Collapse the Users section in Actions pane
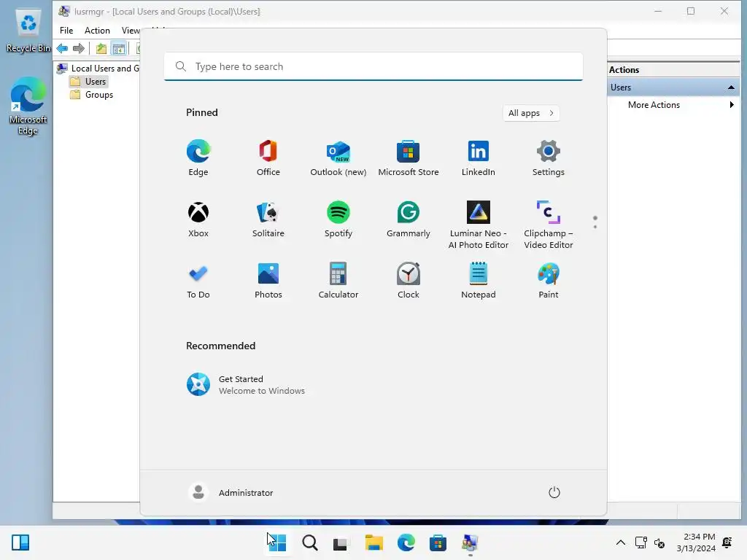 [731, 87]
